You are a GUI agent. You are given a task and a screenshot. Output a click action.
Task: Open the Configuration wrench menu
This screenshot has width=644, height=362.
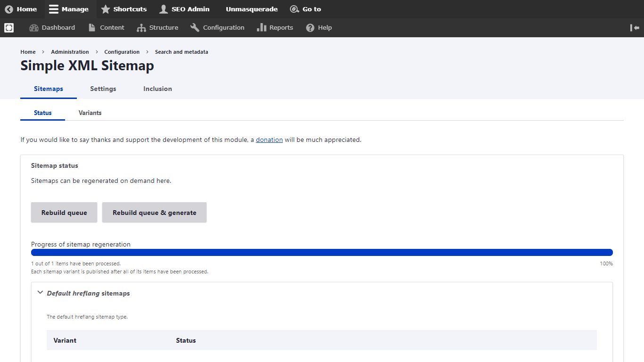[x=217, y=28]
